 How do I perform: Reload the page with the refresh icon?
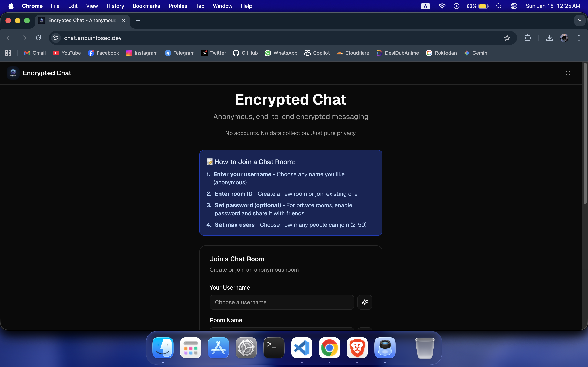tap(38, 38)
